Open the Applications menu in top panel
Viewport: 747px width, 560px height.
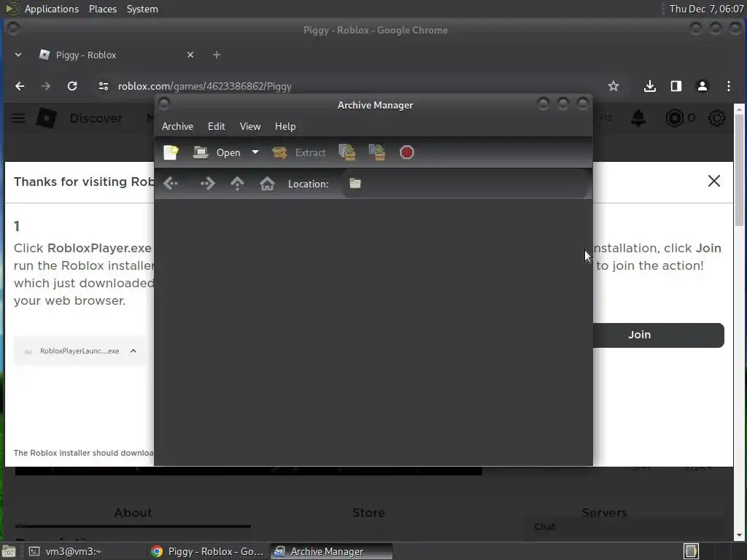point(52,9)
